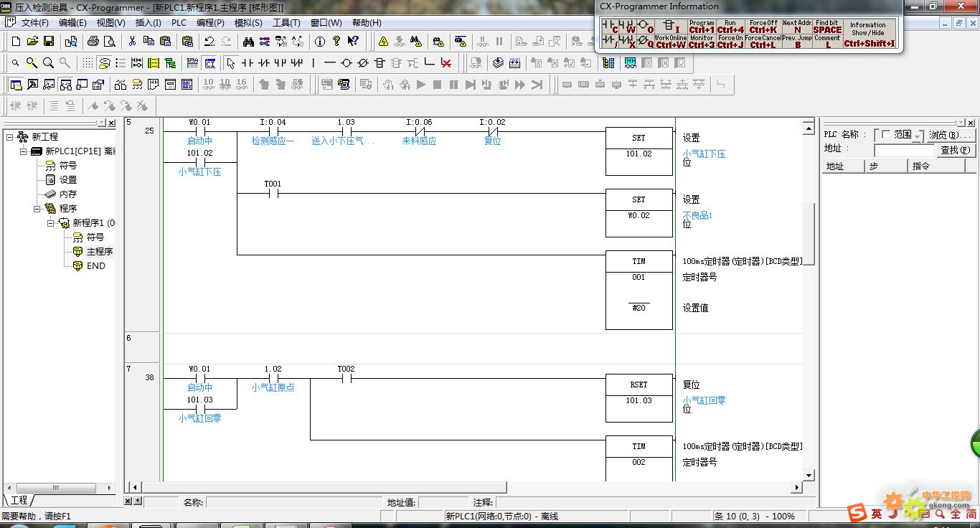Screen dimensions: 980x528
Task: Select 主程序 in the project tree
Action: click(x=100, y=252)
